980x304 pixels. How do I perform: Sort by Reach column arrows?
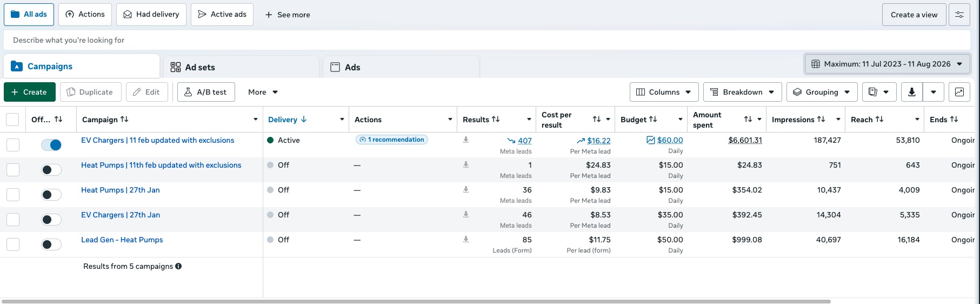click(x=879, y=119)
